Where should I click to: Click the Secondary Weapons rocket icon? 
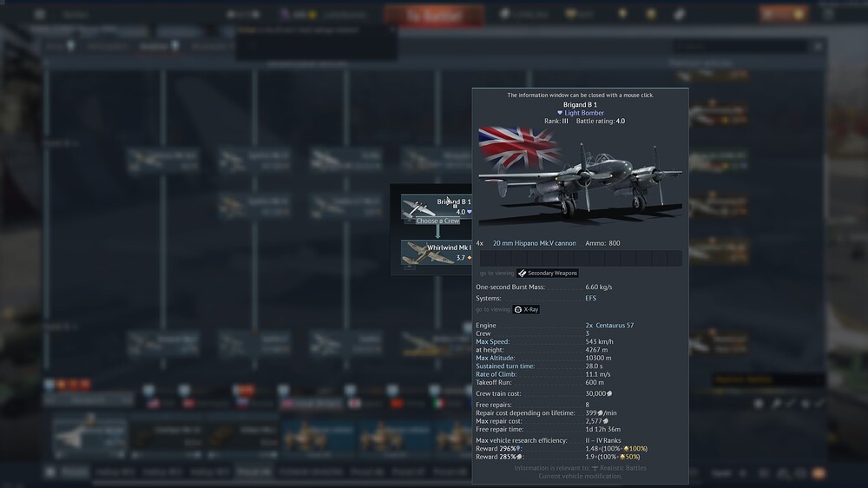522,273
